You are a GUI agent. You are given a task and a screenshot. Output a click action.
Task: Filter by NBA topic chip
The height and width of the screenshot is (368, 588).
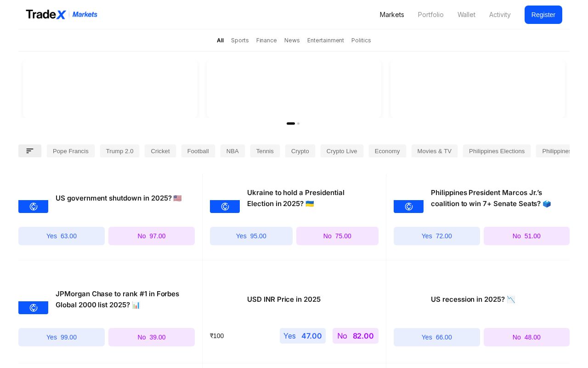pyautogui.click(x=232, y=151)
